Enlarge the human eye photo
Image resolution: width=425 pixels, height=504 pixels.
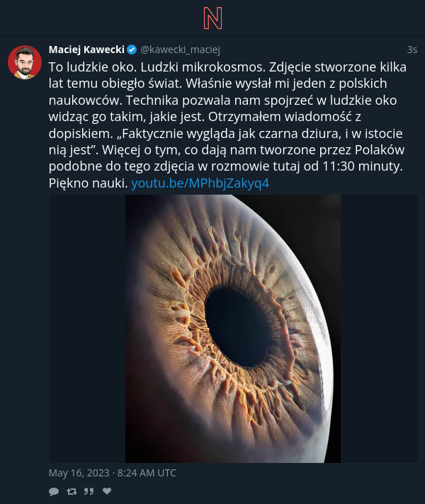tap(233, 328)
